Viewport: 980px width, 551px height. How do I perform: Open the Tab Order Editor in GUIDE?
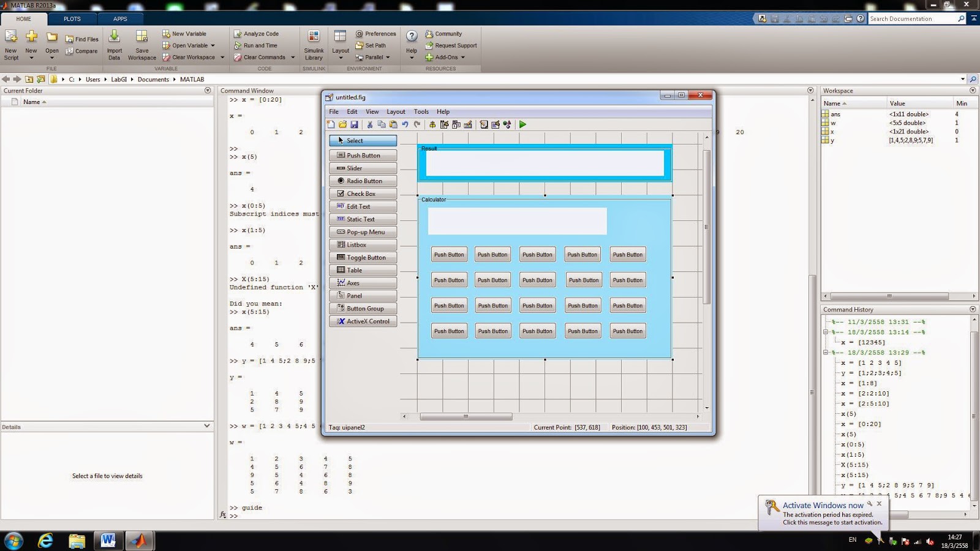[x=456, y=124]
